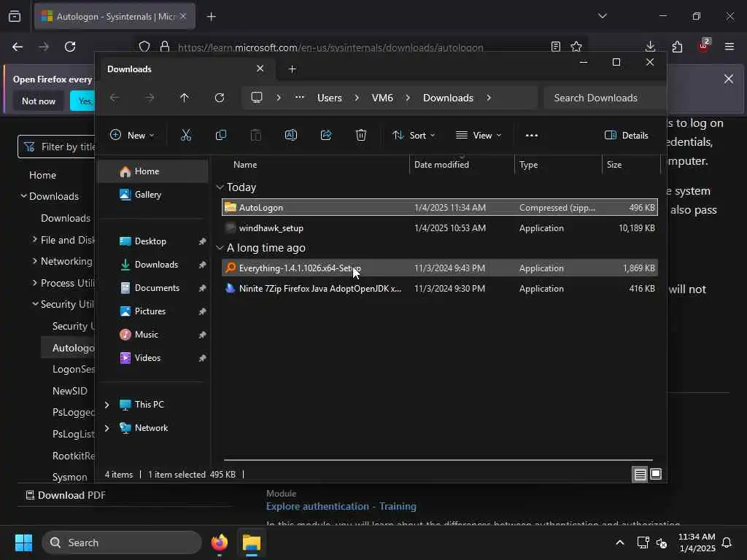747x560 pixels.
Task: Refresh the Downloads folder view
Action: pyautogui.click(x=220, y=98)
